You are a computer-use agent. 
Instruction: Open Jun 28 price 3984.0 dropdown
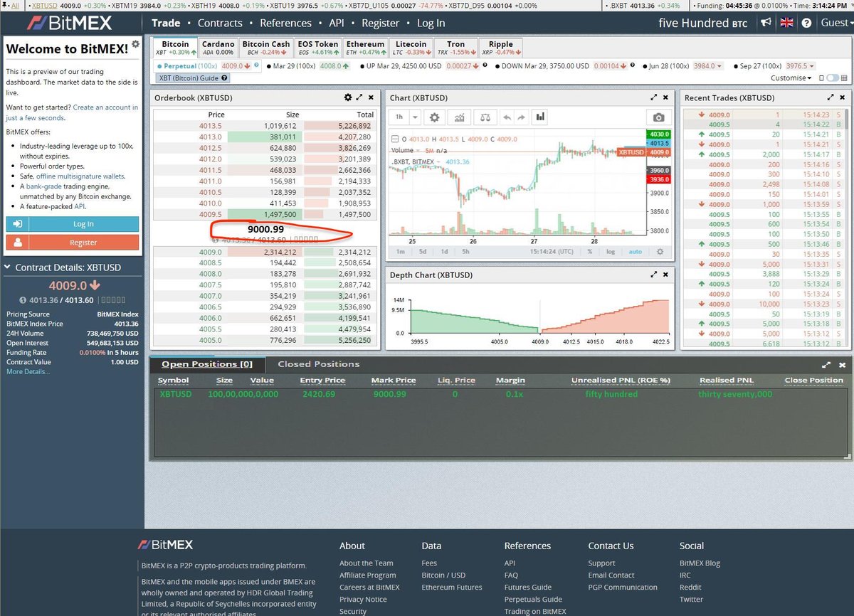click(708, 66)
